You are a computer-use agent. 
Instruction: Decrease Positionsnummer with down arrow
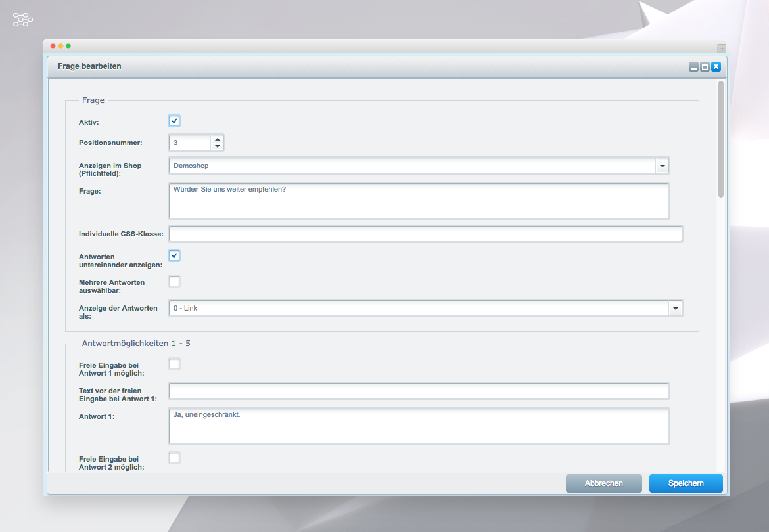(x=218, y=146)
